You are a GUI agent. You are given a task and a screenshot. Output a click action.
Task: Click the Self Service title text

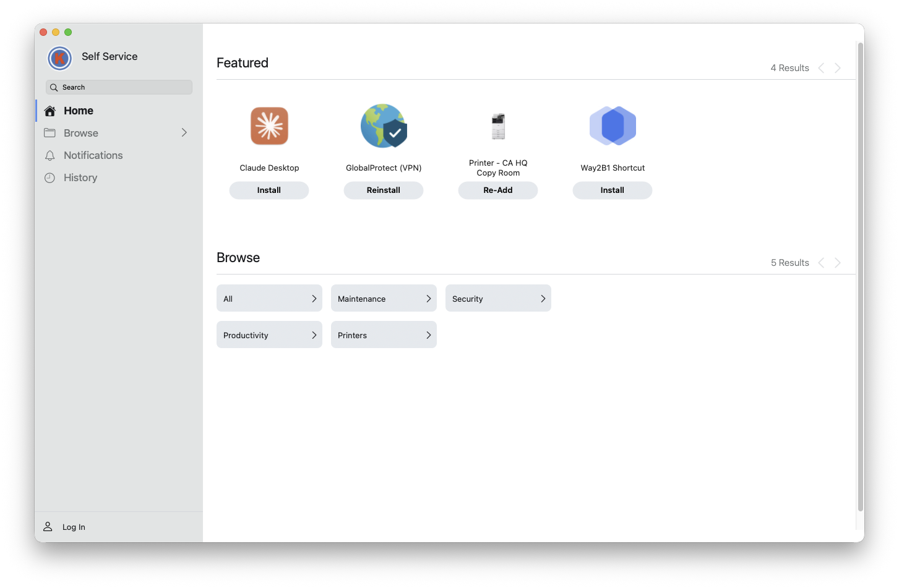[110, 56]
